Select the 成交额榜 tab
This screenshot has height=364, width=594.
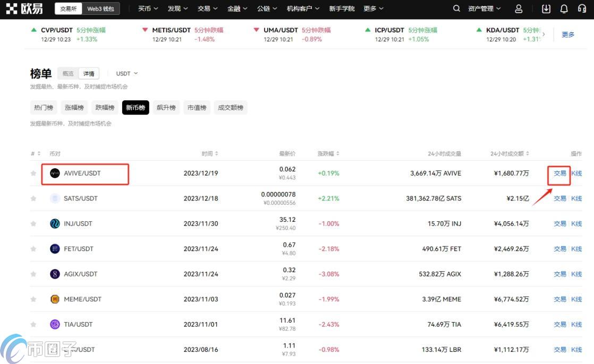pos(231,108)
